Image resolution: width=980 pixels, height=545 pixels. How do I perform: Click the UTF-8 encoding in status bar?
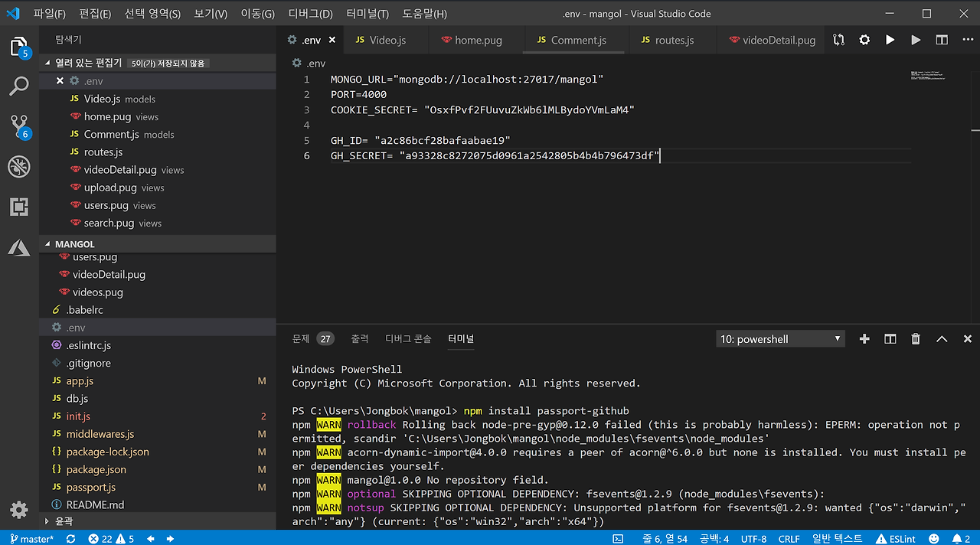[x=753, y=539]
